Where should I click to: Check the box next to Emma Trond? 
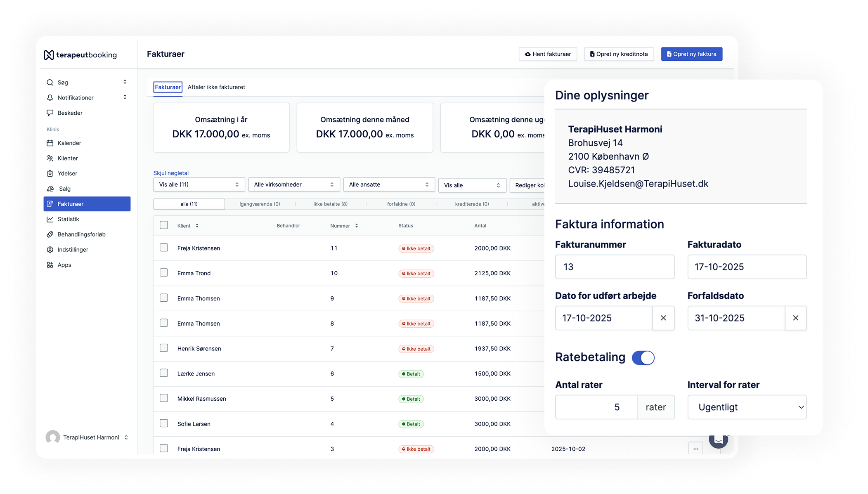(x=164, y=273)
